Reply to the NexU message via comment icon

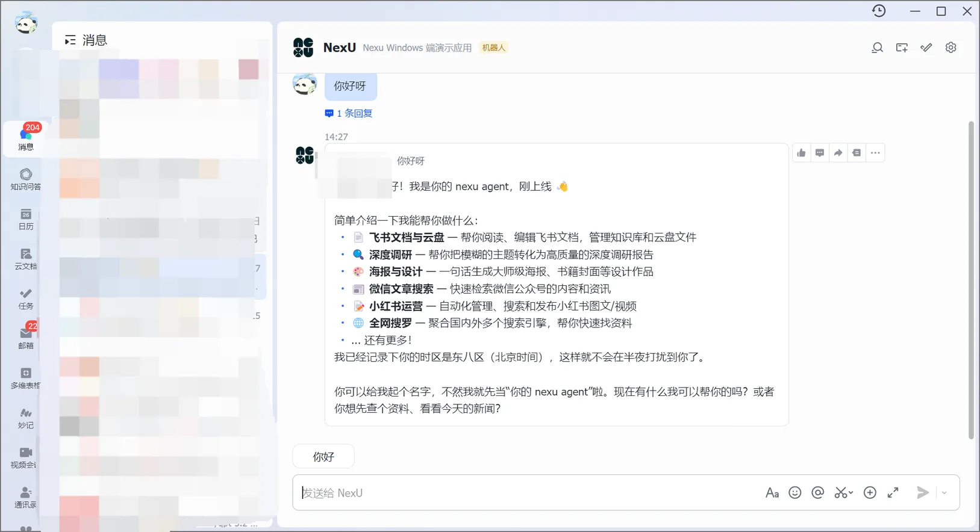820,153
